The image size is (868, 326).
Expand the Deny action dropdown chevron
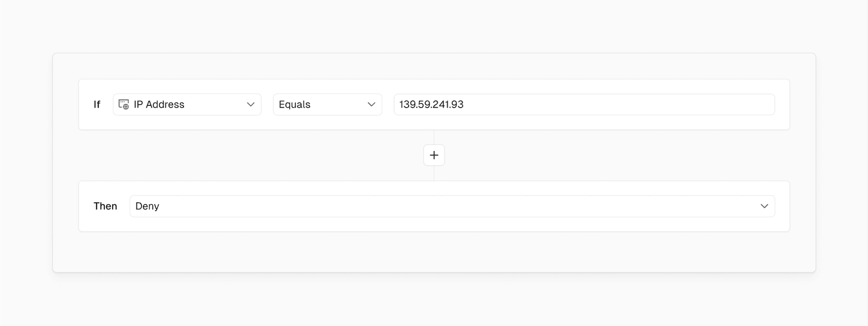[764, 206]
